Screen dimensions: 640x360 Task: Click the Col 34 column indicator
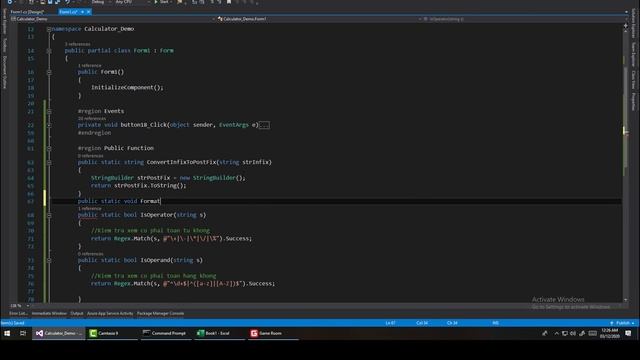[422, 323]
